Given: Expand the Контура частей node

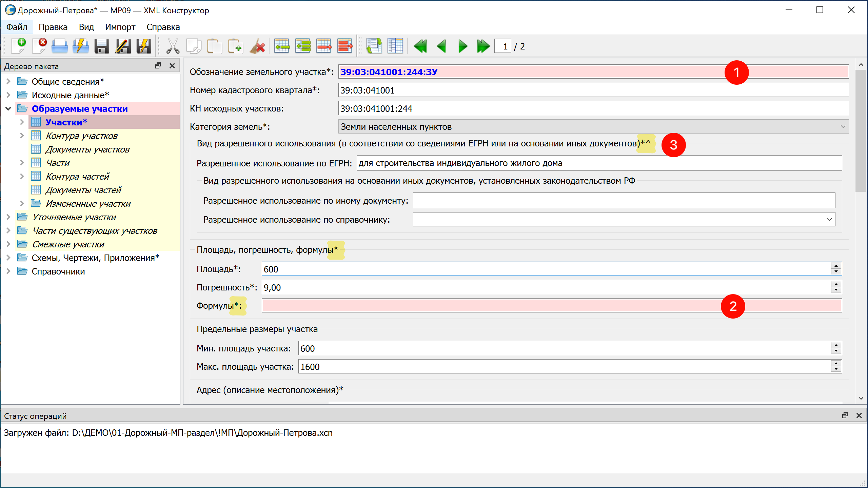Looking at the screenshot, I should point(22,176).
